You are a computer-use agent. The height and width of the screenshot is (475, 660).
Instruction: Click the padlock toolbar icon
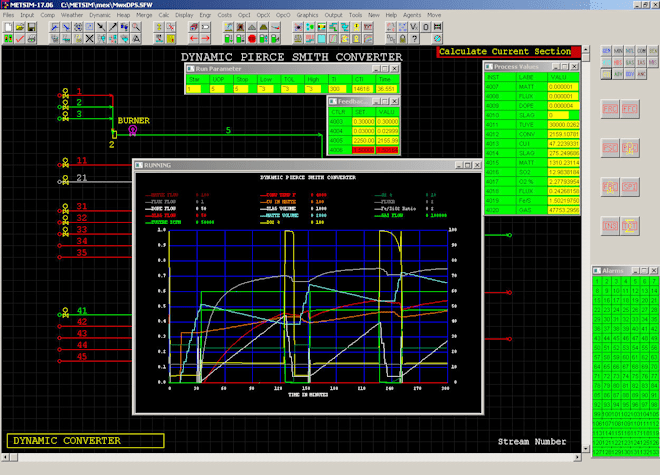[x=402, y=39]
